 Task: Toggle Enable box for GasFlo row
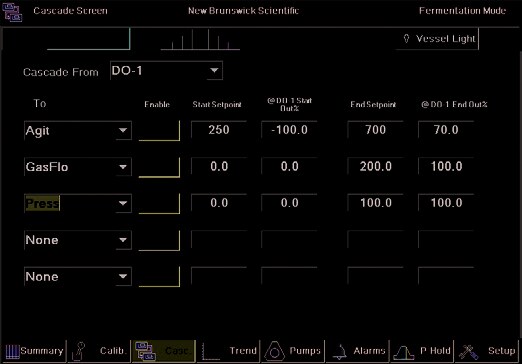(159, 167)
